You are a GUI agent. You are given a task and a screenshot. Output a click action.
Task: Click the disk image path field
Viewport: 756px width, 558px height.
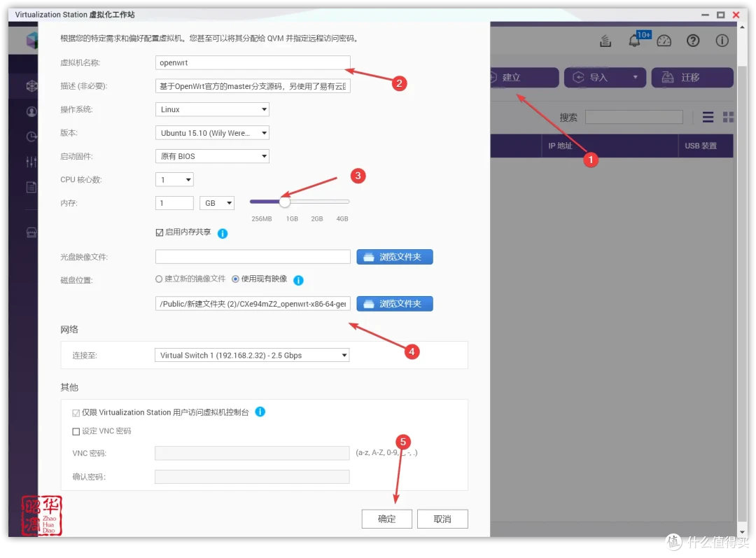(x=253, y=304)
